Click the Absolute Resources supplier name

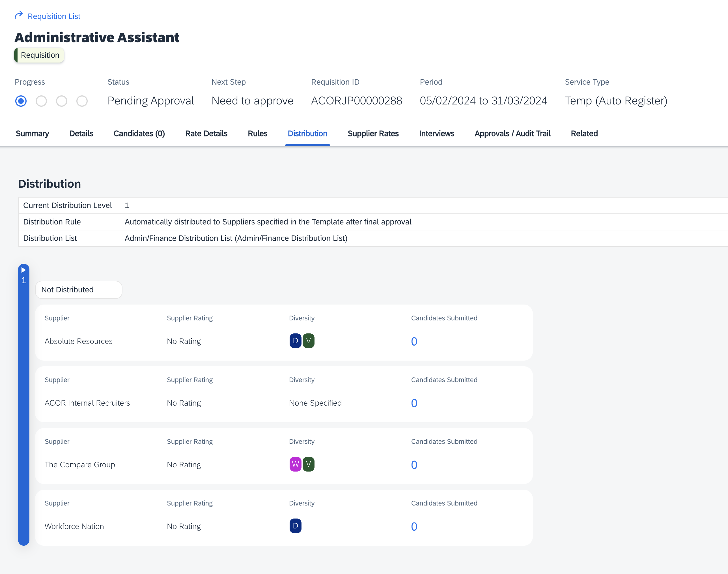79,341
